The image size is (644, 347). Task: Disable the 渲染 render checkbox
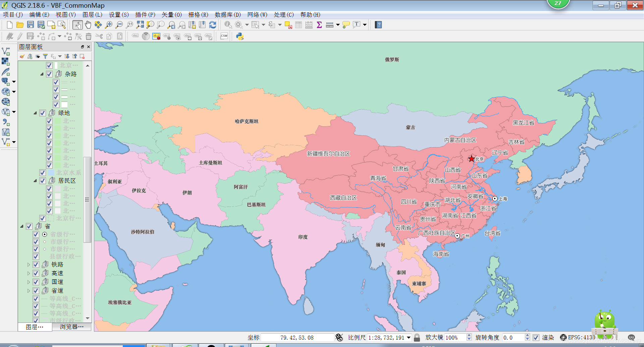pos(536,338)
